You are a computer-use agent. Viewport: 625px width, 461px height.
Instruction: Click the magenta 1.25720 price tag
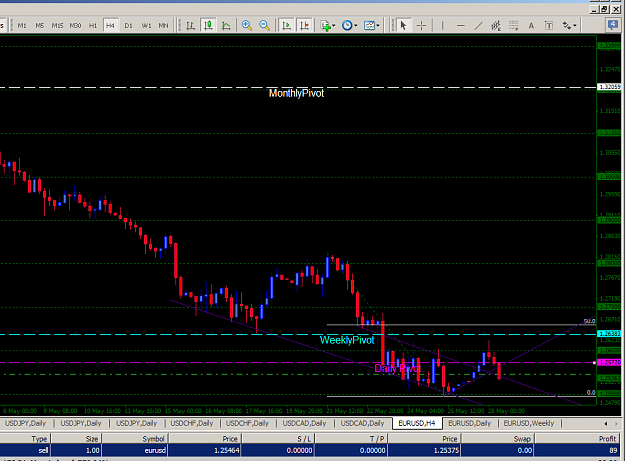tap(609, 362)
